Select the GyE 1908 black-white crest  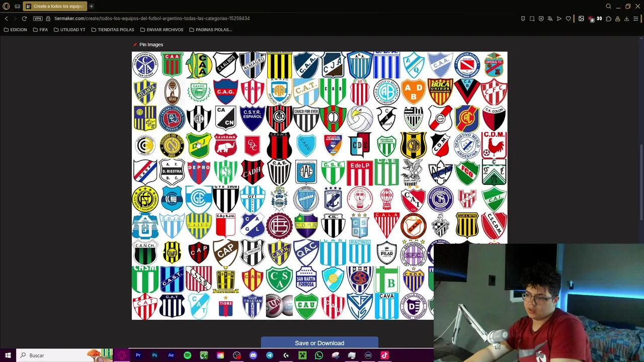(225, 198)
